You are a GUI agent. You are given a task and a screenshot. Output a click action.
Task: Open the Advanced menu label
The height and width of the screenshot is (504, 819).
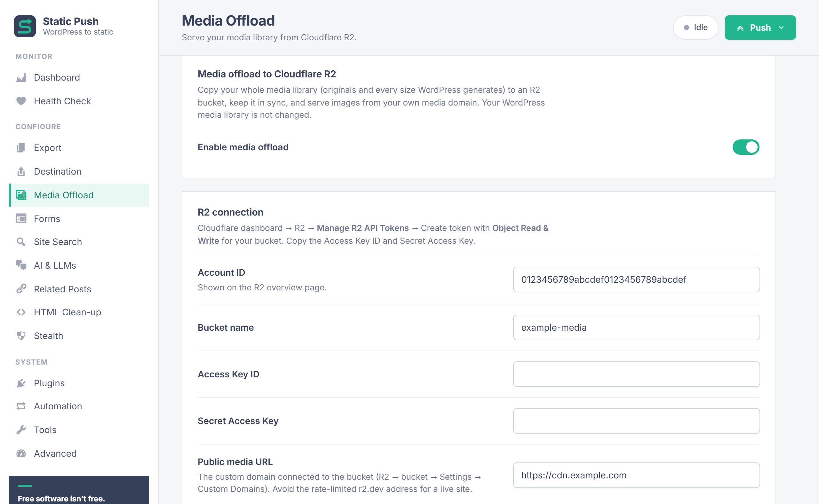tap(55, 454)
